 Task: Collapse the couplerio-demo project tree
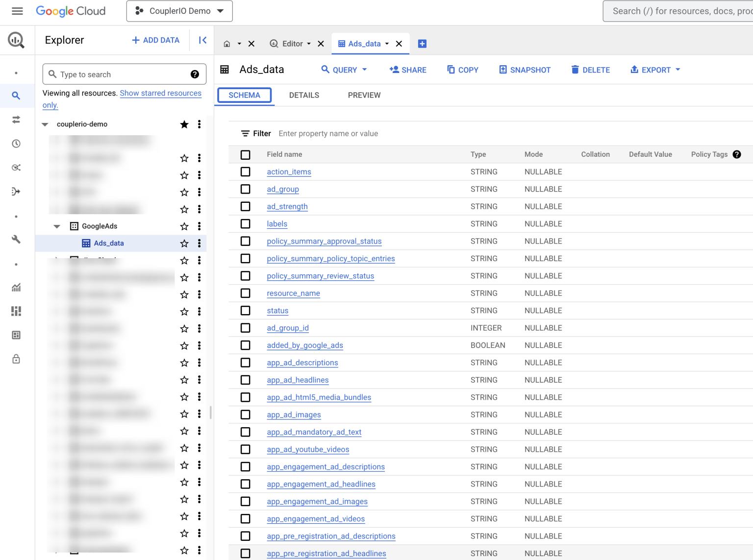(45, 124)
